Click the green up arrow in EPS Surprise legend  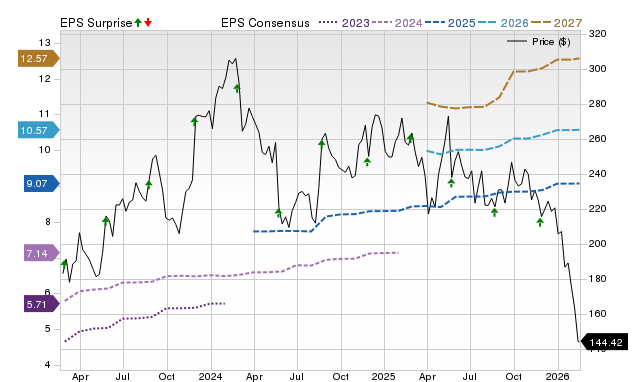[138, 23]
